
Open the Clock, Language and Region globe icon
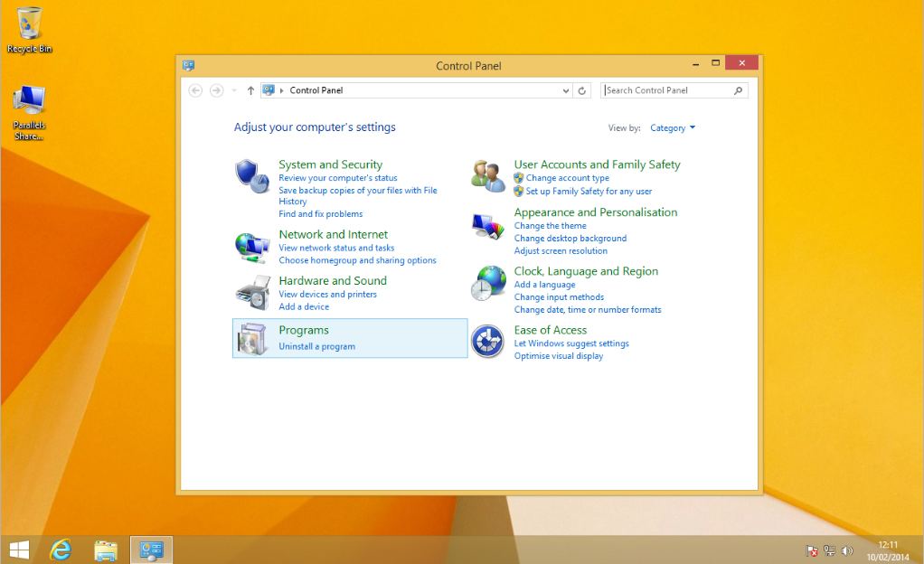point(488,283)
